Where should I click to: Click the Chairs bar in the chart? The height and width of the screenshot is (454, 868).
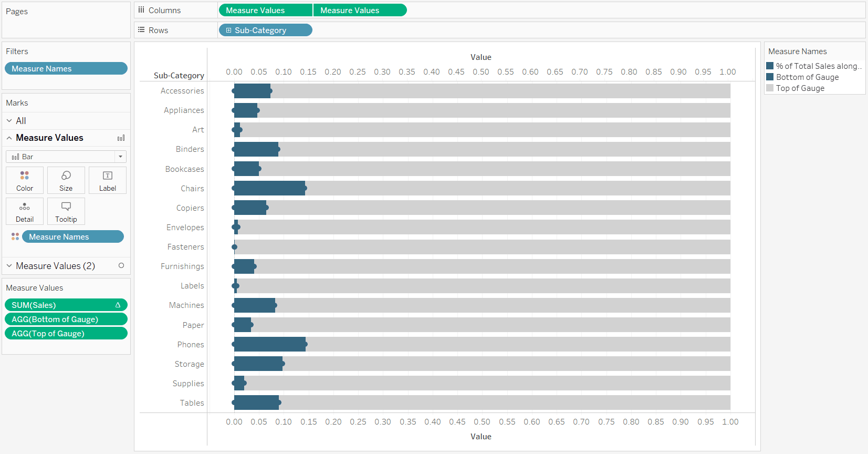(268, 188)
